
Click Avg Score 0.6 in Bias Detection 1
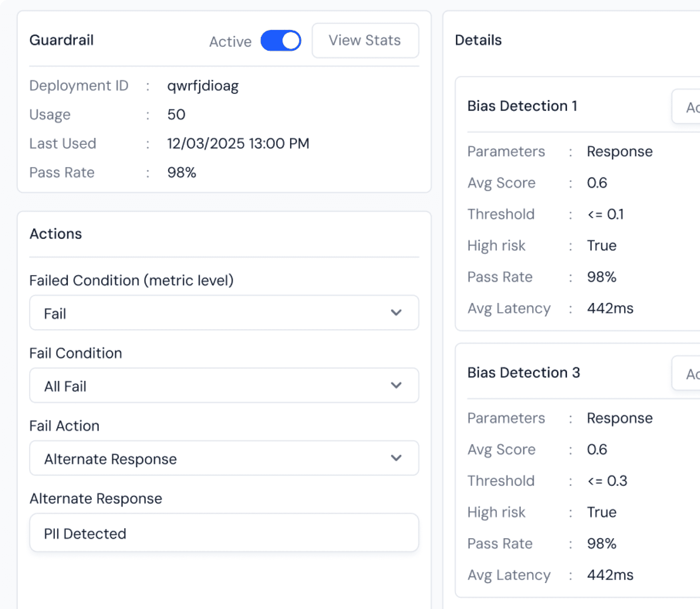(x=597, y=183)
